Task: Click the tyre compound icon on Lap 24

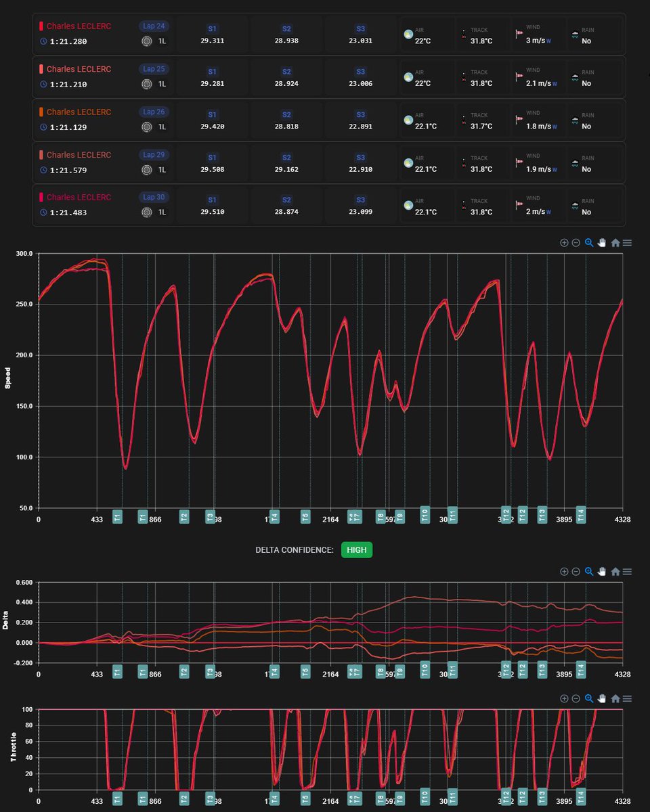Action: [146, 41]
